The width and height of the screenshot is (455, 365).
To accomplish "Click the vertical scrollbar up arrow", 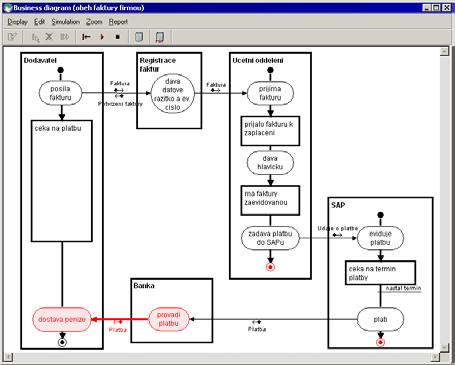I will 444,51.
